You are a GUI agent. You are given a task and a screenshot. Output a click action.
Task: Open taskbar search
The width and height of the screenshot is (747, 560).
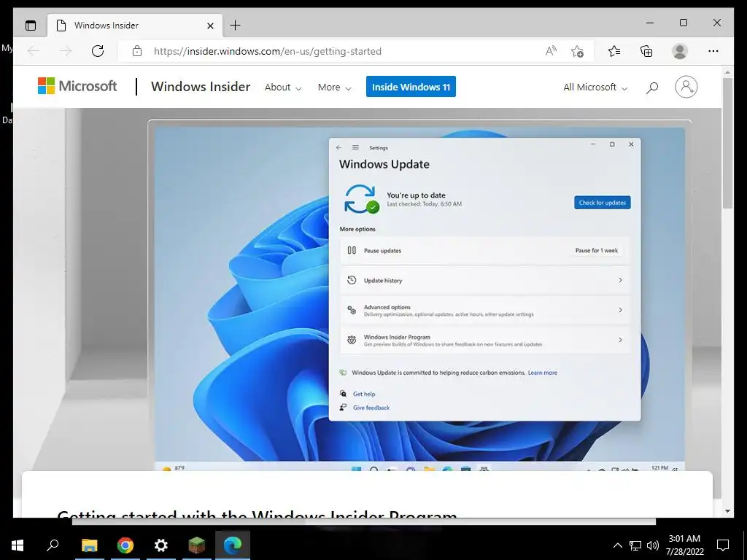(53, 545)
